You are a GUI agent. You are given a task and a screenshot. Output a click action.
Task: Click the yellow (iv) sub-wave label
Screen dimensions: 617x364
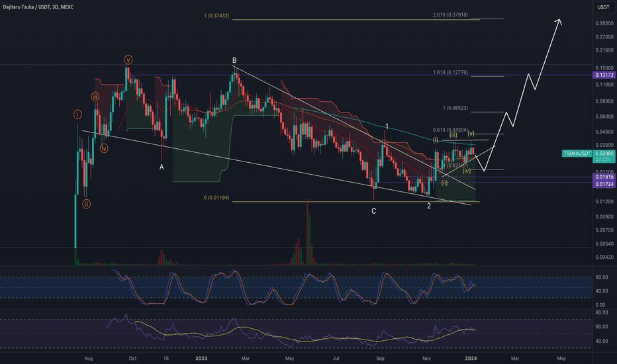(x=467, y=171)
